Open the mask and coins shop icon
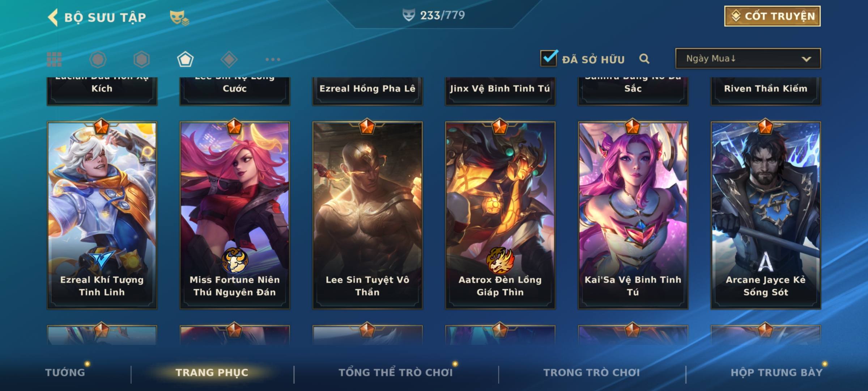Image resolution: width=868 pixels, height=391 pixels. [179, 18]
